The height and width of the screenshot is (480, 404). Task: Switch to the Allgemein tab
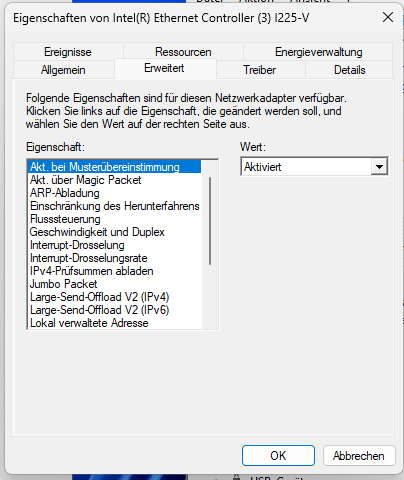click(63, 70)
